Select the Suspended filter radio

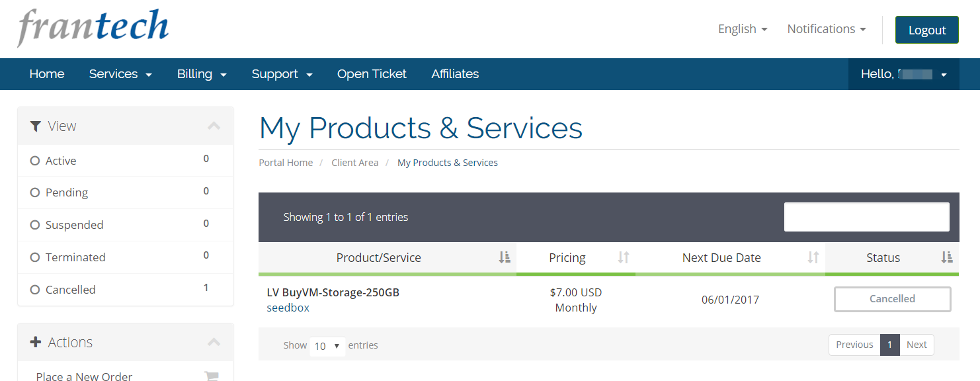pyautogui.click(x=35, y=225)
